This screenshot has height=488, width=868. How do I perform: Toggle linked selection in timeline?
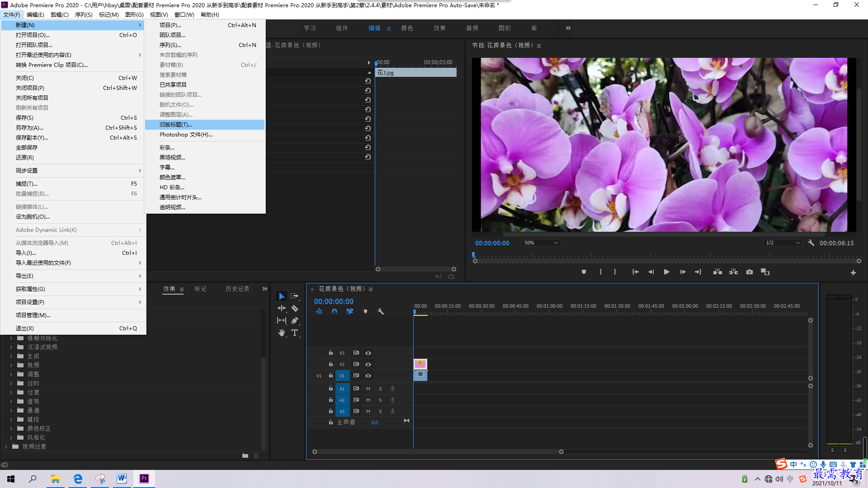(x=350, y=311)
